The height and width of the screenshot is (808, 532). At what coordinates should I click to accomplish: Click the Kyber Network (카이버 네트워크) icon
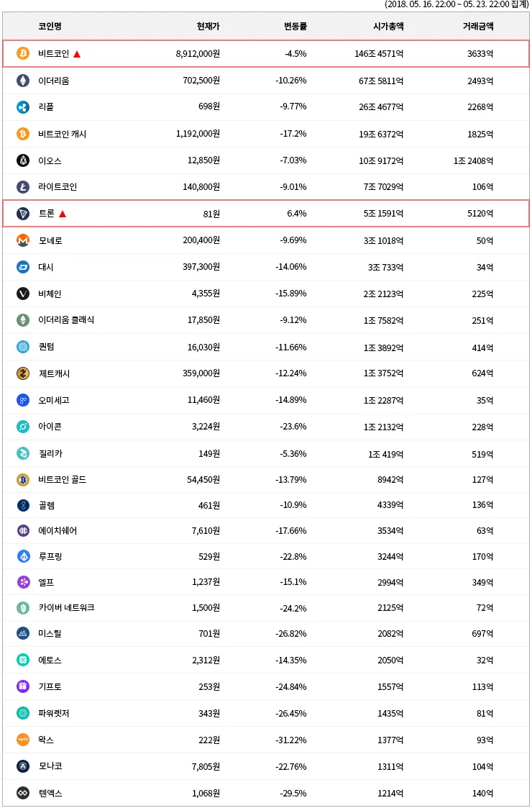(x=23, y=607)
